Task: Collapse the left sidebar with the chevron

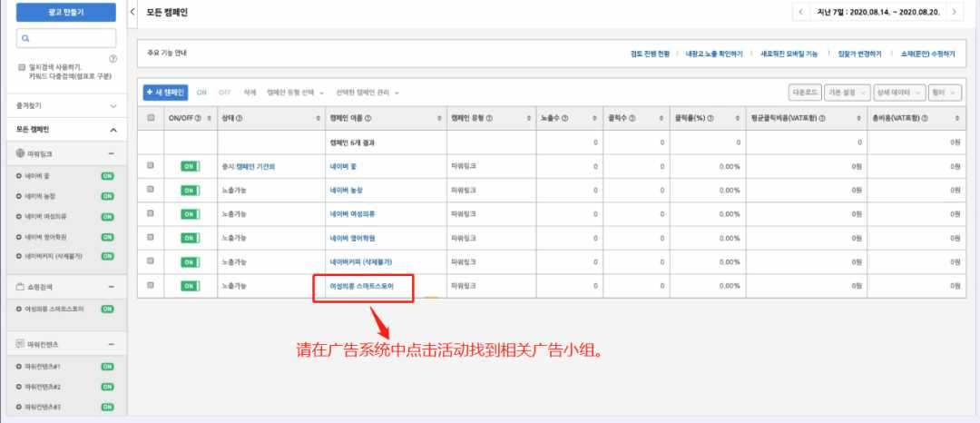Action: tap(132, 12)
